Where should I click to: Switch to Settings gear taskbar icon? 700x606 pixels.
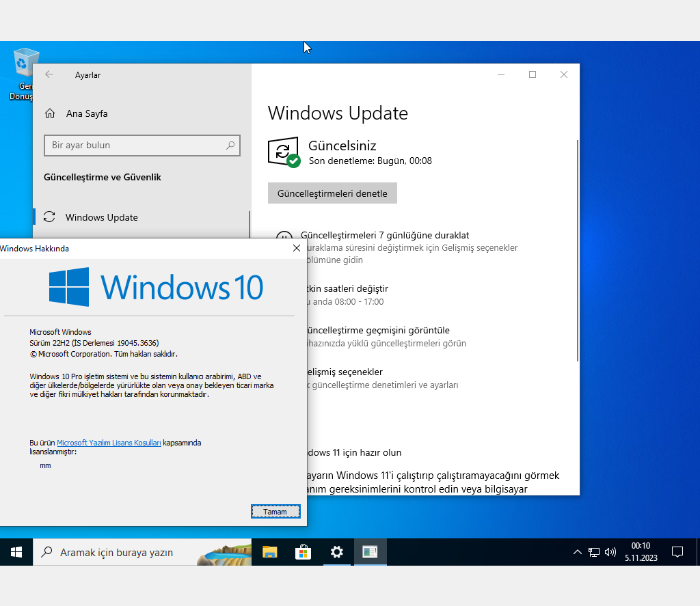(336, 552)
